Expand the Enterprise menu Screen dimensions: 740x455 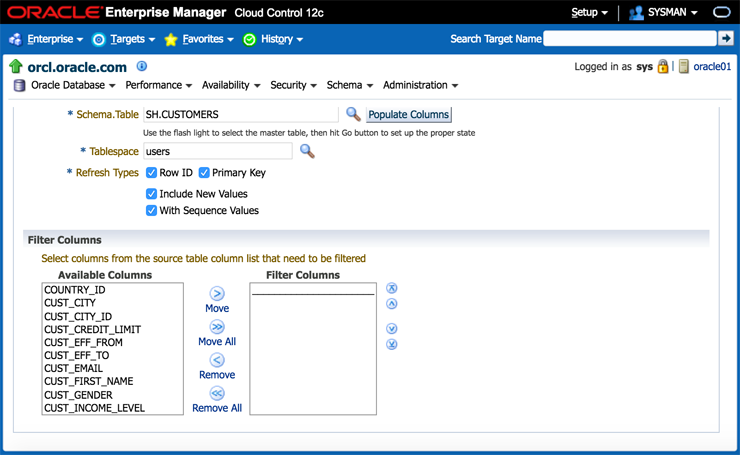click(55, 39)
